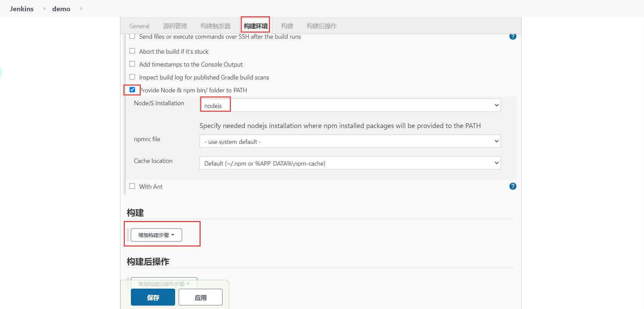The height and width of the screenshot is (309, 644).
Task: Open the NodeJS Installation dropdown
Action: coord(350,105)
